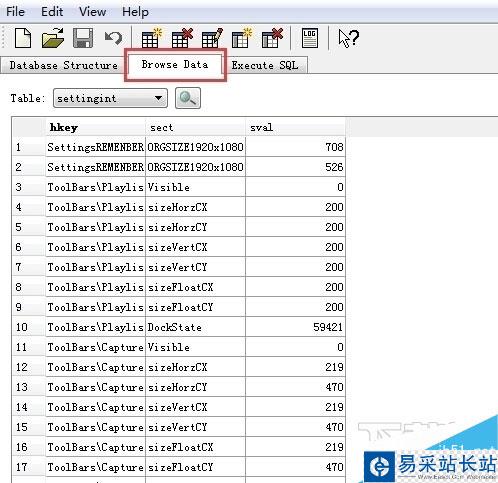498x483 pixels.
Task: Click sval value 470 in row 17
Action: (x=295, y=467)
